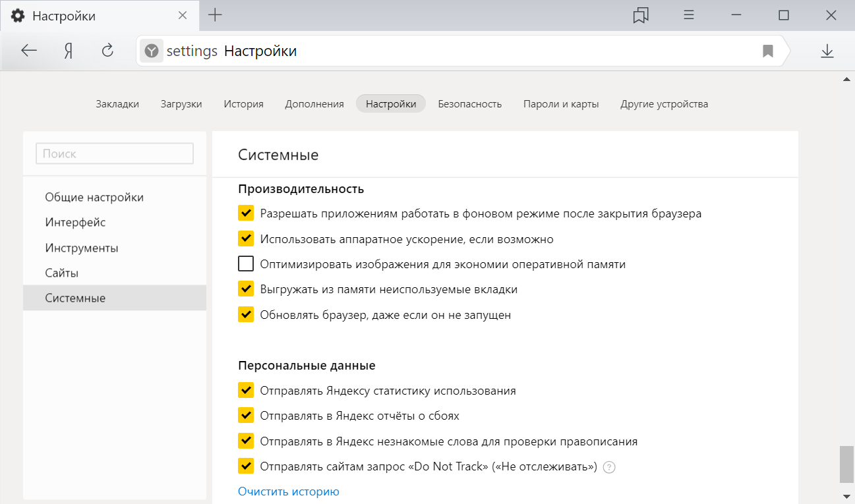Select Системные in the sidebar
The width and height of the screenshot is (855, 504).
tap(115, 298)
